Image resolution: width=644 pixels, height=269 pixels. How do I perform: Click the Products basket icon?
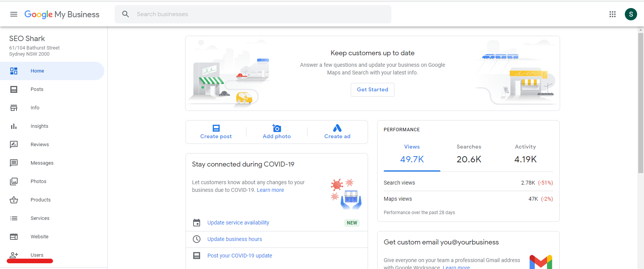coord(14,200)
